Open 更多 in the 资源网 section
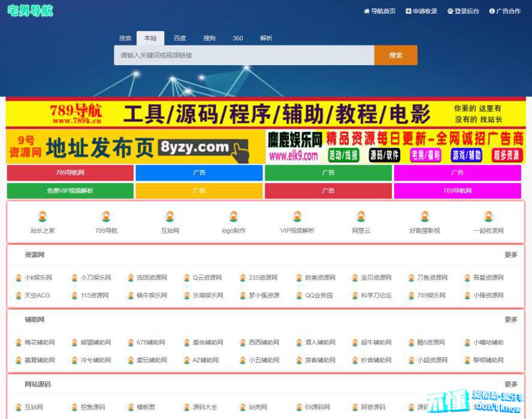Image resolution: width=532 pixels, height=419 pixels. point(511,255)
